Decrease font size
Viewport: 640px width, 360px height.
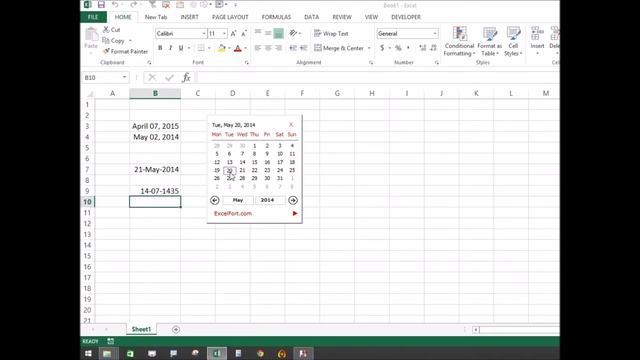(x=244, y=33)
